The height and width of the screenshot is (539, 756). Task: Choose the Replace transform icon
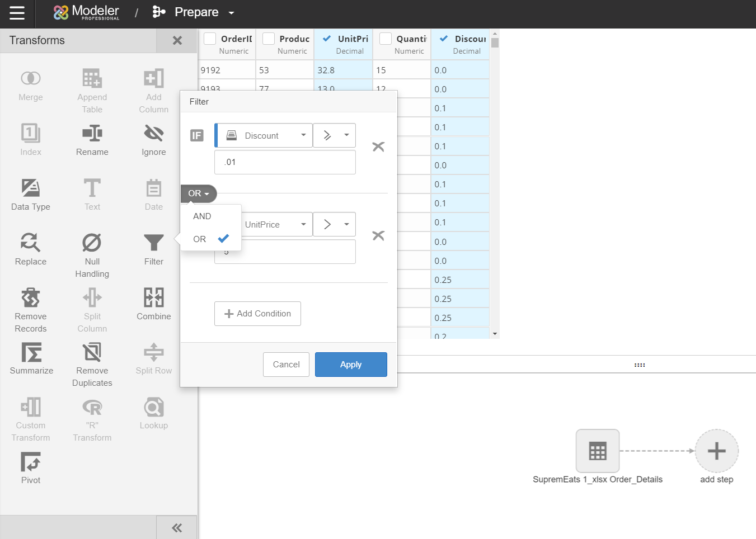coord(30,243)
